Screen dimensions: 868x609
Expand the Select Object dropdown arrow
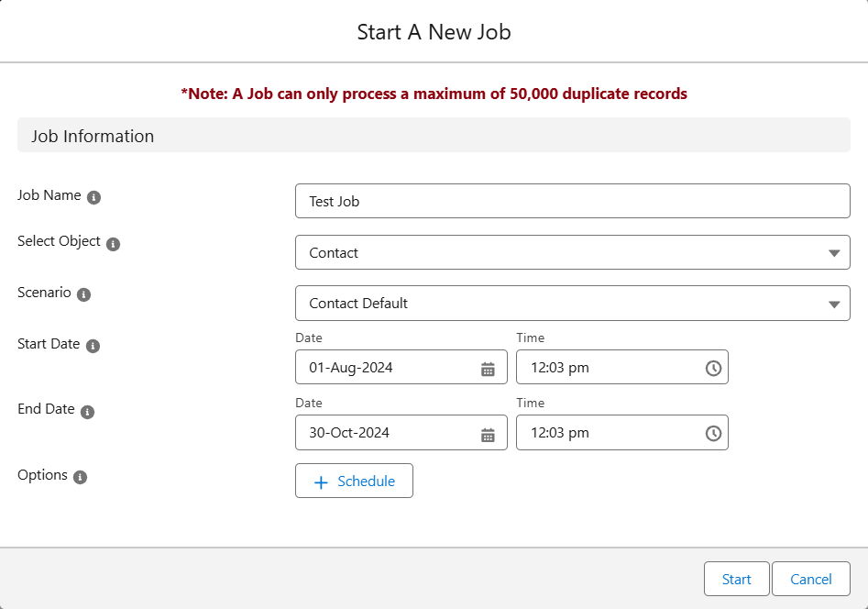tap(834, 253)
